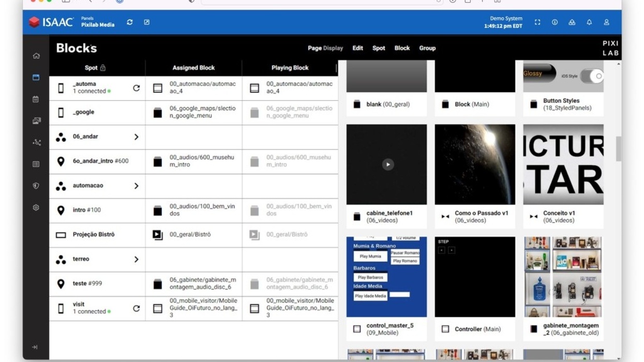Viewport: 644px width, 362px height.
Task: Expand the 06_andar group
Action: [136, 137]
